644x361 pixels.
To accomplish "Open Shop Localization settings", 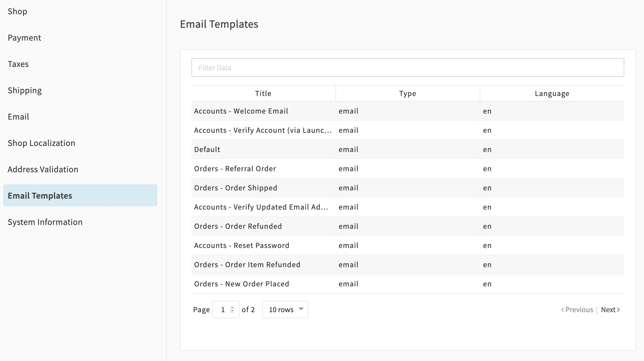I will [41, 143].
